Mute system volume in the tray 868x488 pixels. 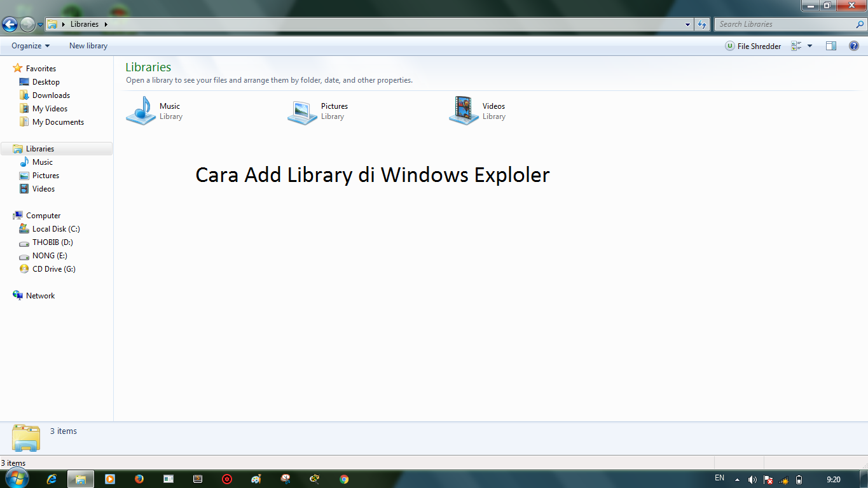[752, 478]
